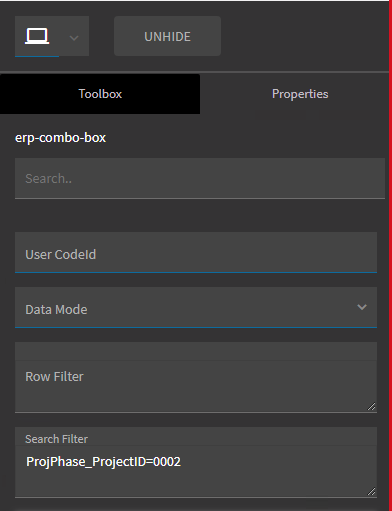The width and height of the screenshot is (392, 511).
Task: Focus the Search.. property search field
Action: 200,178
